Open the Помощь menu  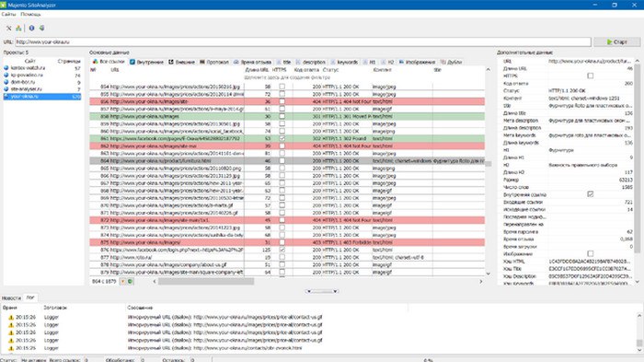click(30, 14)
